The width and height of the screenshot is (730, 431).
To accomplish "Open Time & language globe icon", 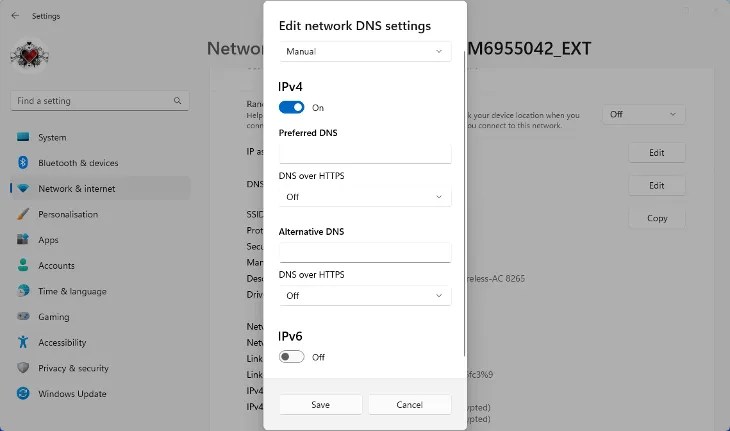I will point(23,290).
